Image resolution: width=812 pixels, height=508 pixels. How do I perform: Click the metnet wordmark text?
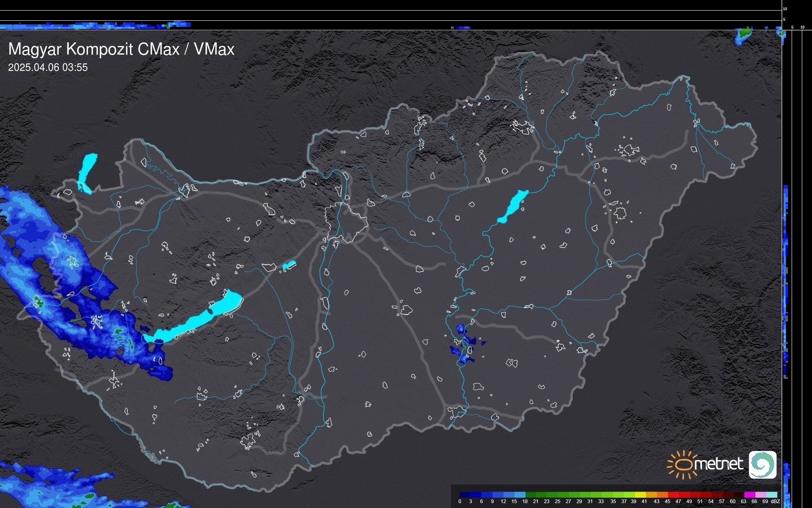pyautogui.click(x=718, y=464)
